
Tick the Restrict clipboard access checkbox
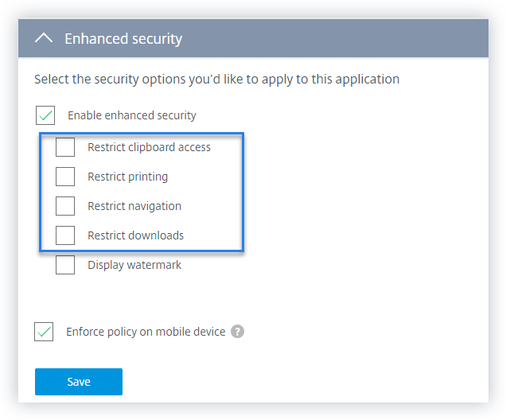65,147
